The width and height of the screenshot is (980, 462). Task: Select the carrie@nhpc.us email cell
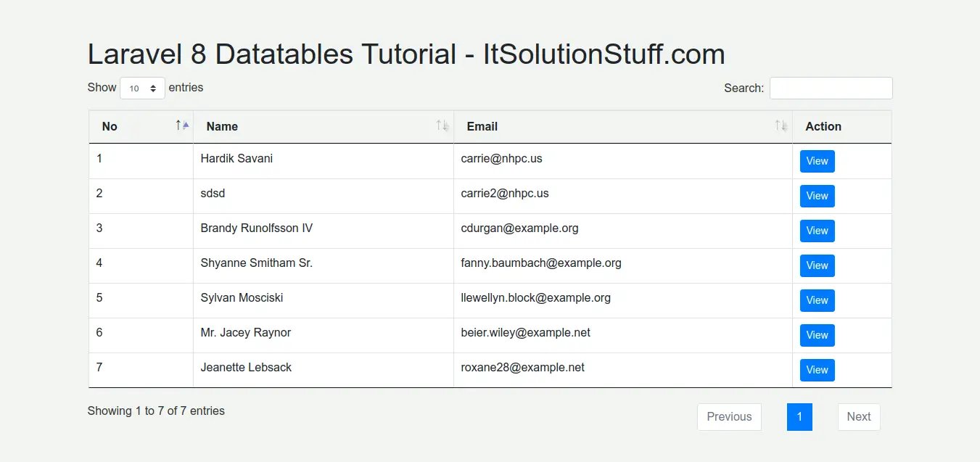click(x=501, y=159)
